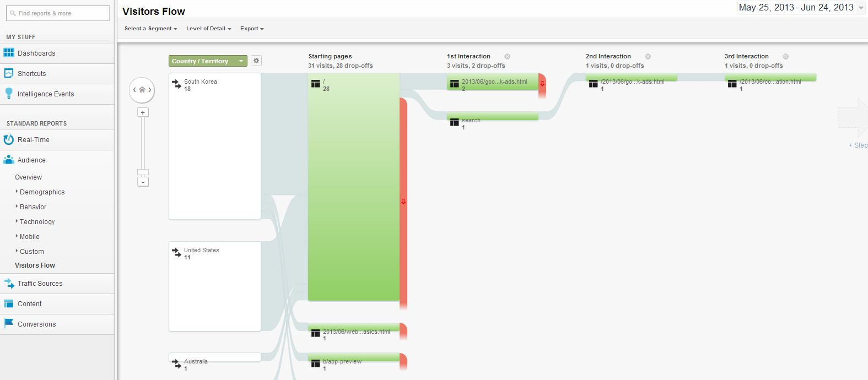This screenshot has width=868, height=380.
Task: Open the Conversions reports section
Action: tap(37, 324)
